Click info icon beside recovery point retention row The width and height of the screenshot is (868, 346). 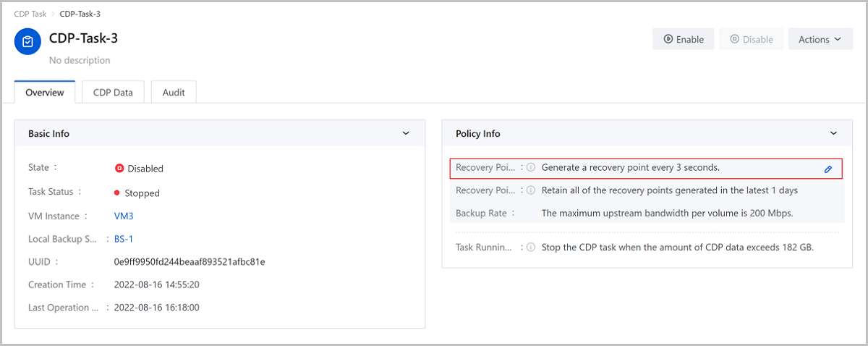click(530, 190)
